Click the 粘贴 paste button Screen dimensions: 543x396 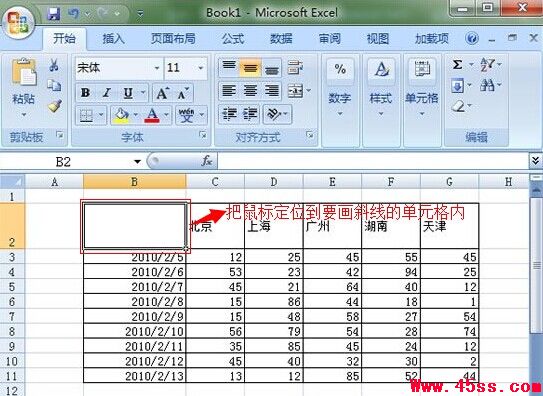pos(23,88)
